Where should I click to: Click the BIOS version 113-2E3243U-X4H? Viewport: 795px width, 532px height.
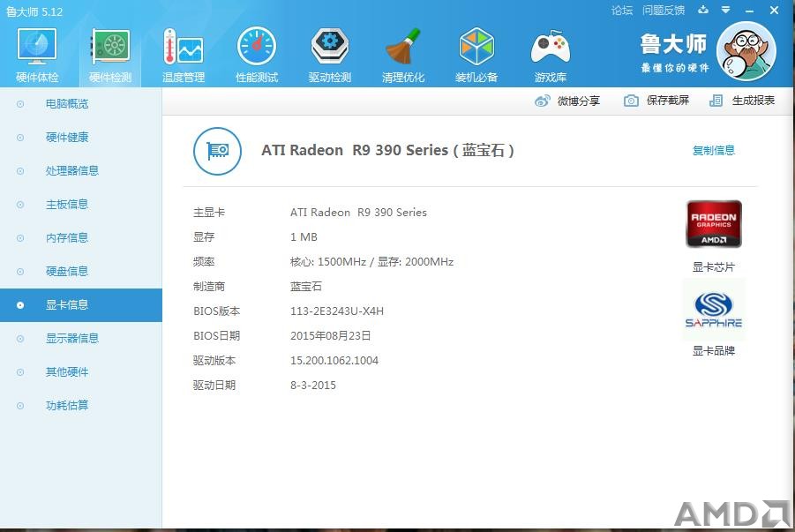[x=337, y=311]
